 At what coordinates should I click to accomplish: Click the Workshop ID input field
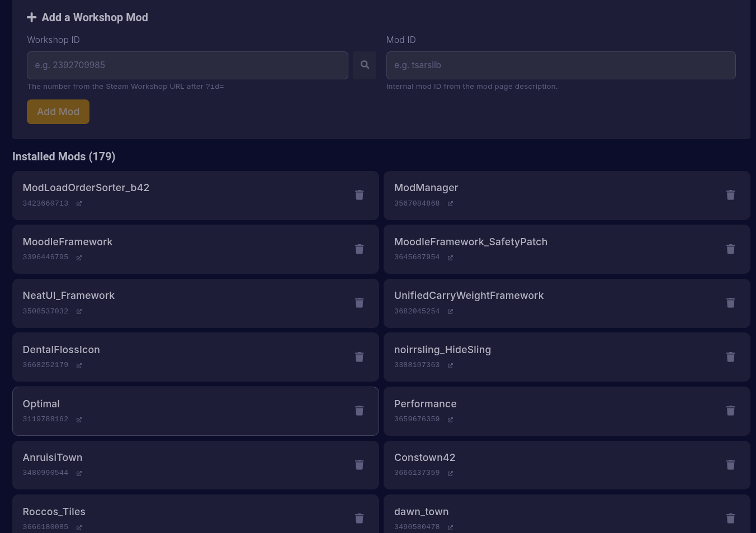tap(187, 65)
